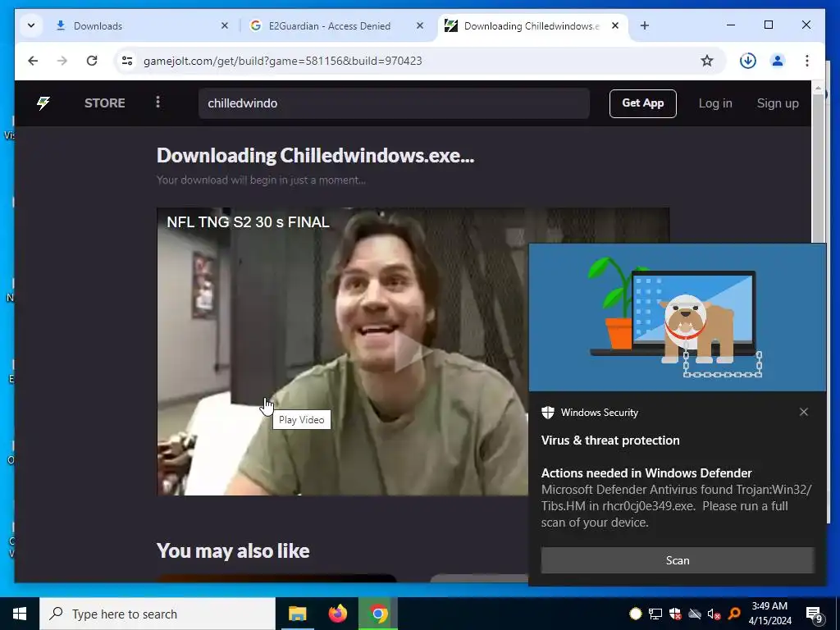The image size is (840, 630).
Task: Click Scan in the Windows Security notification
Action: (677, 560)
